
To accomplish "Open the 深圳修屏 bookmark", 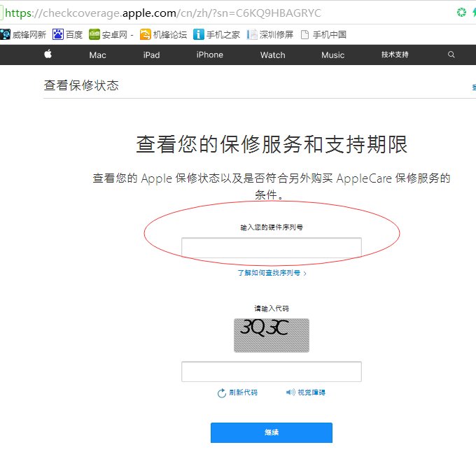I will point(270,34).
